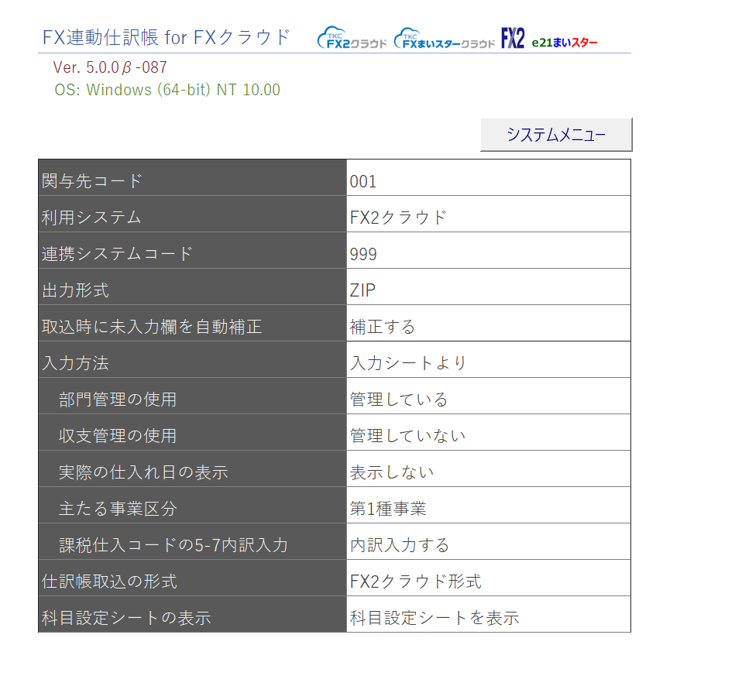Click the 関与先コード label cell
Screen dimensions: 735x700
192,177
